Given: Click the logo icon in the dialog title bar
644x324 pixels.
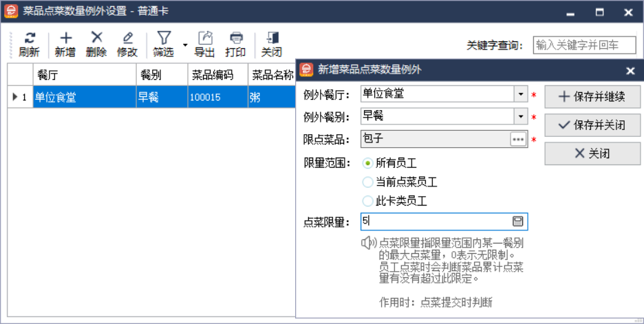Looking at the screenshot, I should tap(306, 69).
